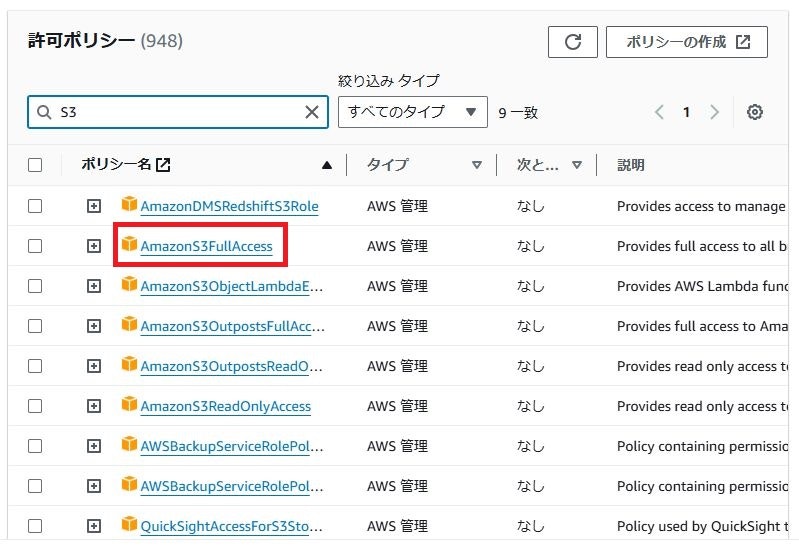
Task: Clear the S3 search text
Action: 312,112
